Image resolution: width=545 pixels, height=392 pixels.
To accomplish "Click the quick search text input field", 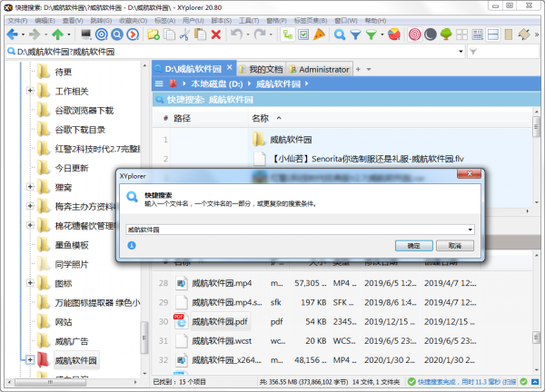I will point(291,230).
